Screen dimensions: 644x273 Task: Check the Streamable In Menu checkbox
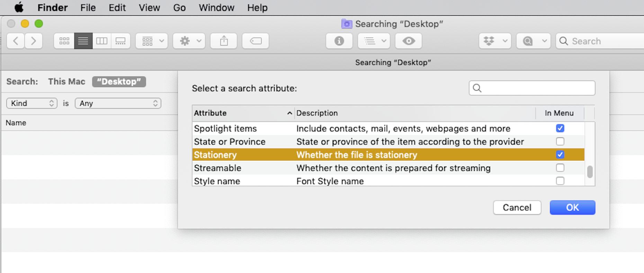(560, 168)
